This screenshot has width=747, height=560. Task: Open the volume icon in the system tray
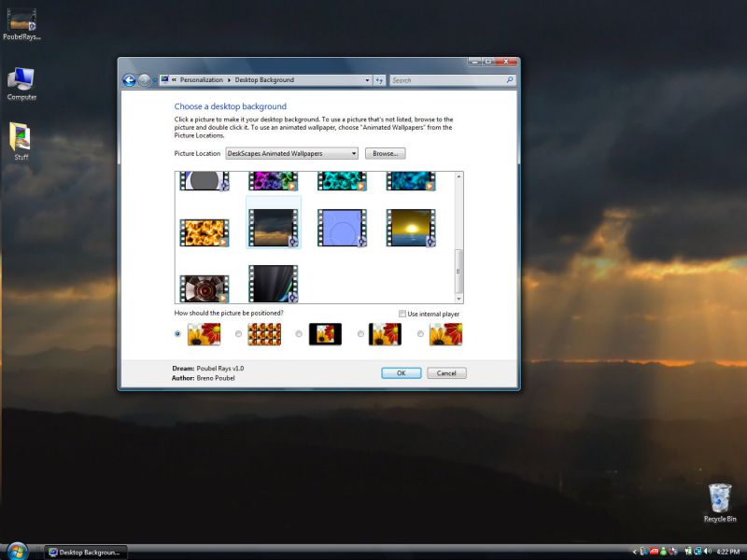pyautogui.click(x=706, y=550)
